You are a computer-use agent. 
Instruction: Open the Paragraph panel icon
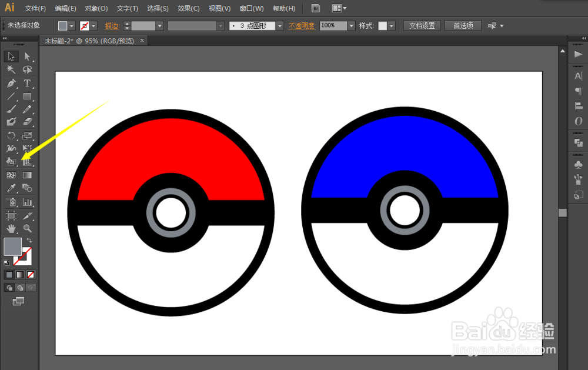click(578, 91)
